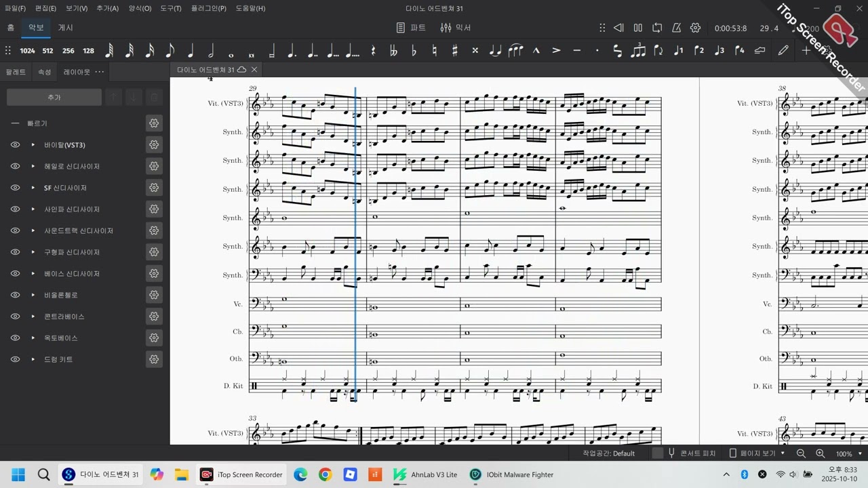The height and width of the screenshot is (488, 868).
Task: Open settings for 드럼 키트
Action: click(x=154, y=359)
